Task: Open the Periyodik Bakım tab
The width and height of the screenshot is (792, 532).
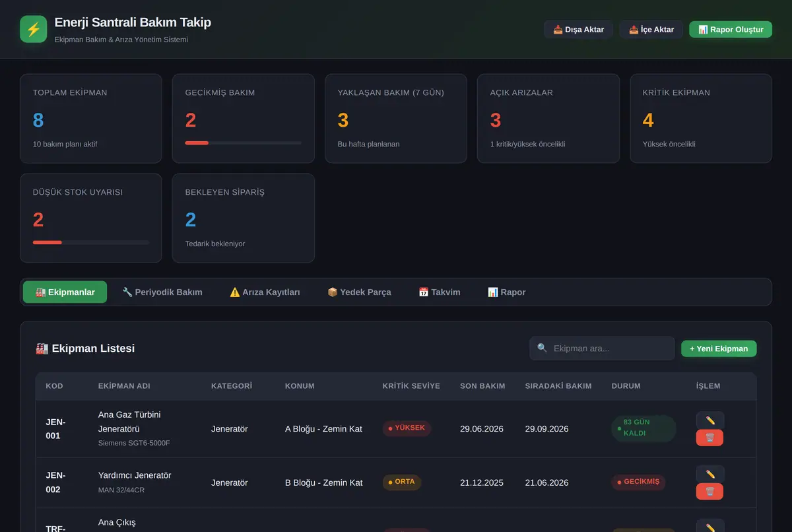Action: (162, 292)
